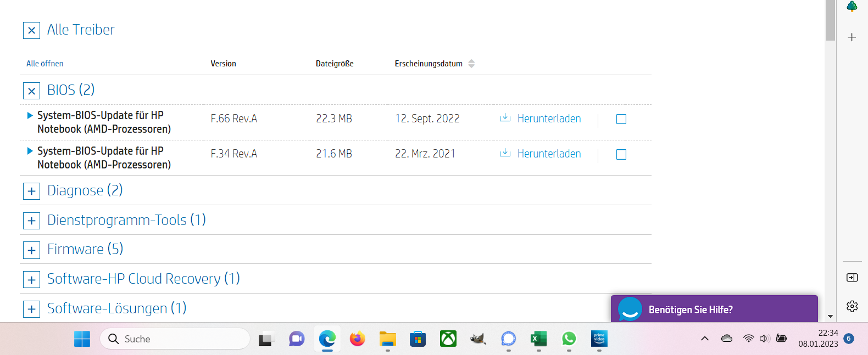Toggle the Edge sidebar panel icon

click(852, 278)
